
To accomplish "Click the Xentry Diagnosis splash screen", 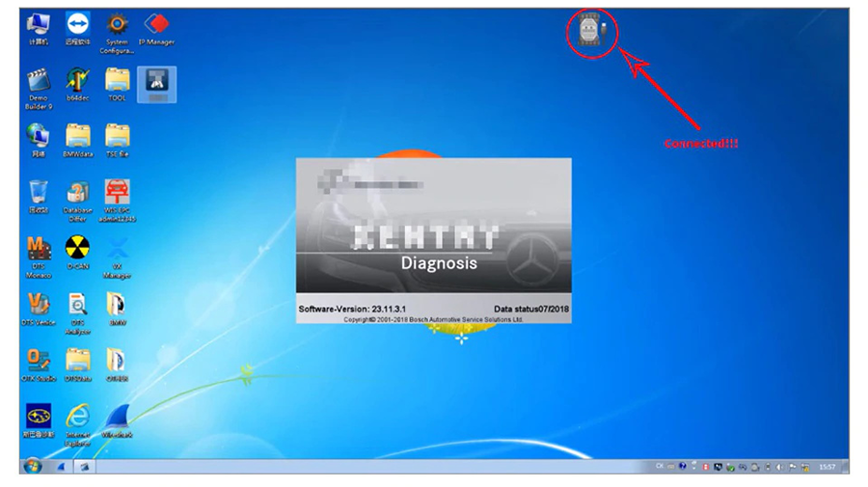I will coord(433,240).
